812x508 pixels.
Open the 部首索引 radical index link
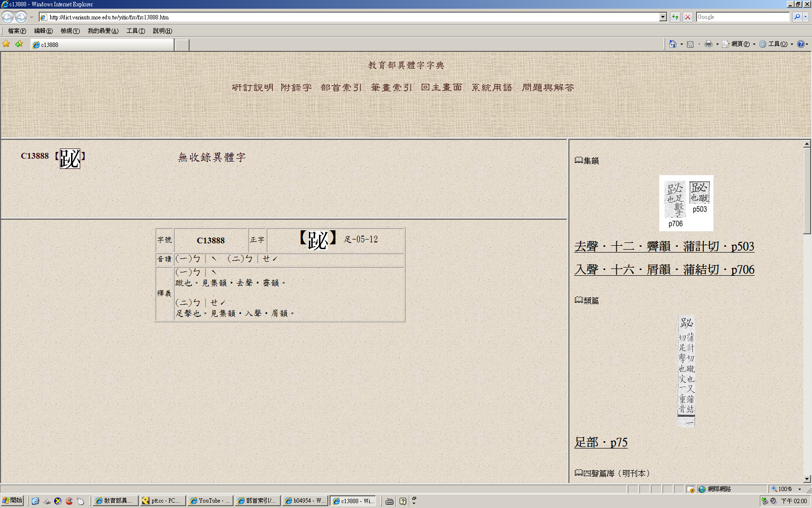pos(341,88)
